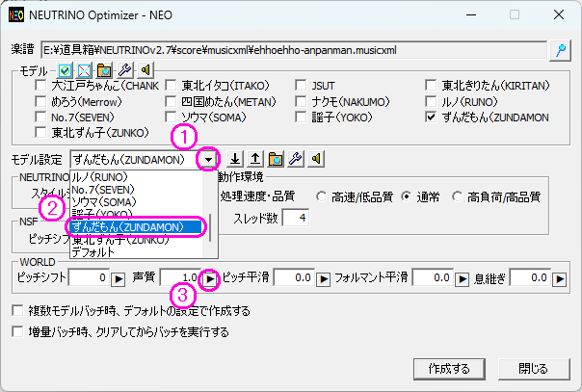Click check-all models icon in モデル group
582x392 pixels.
click(x=65, y=70)
